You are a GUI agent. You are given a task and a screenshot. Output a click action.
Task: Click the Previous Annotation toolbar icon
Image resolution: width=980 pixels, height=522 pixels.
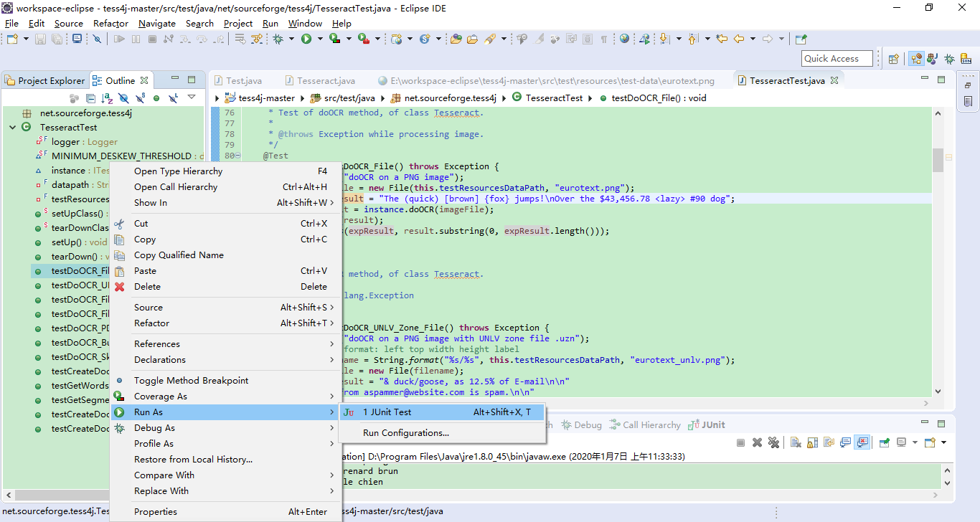coord(692,39)
